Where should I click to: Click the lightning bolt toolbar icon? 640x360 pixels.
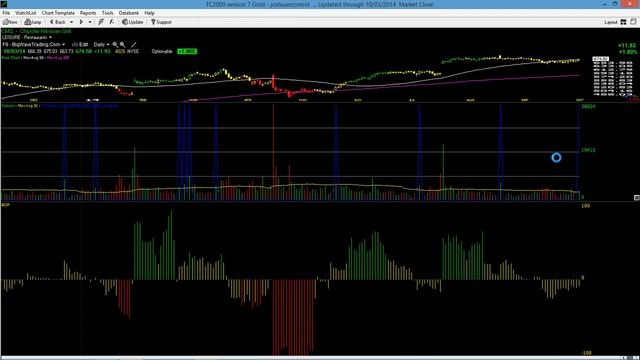click(101, 22)
